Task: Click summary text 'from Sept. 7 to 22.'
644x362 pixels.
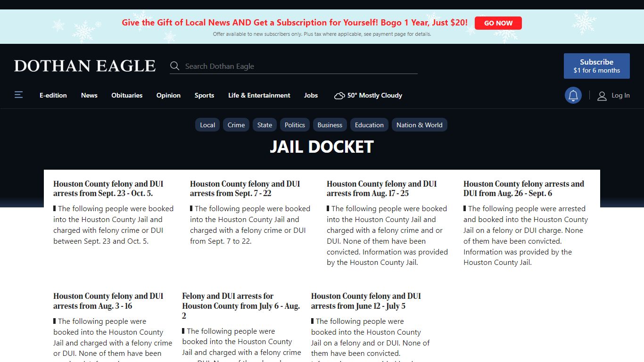Action: (221, 241)
